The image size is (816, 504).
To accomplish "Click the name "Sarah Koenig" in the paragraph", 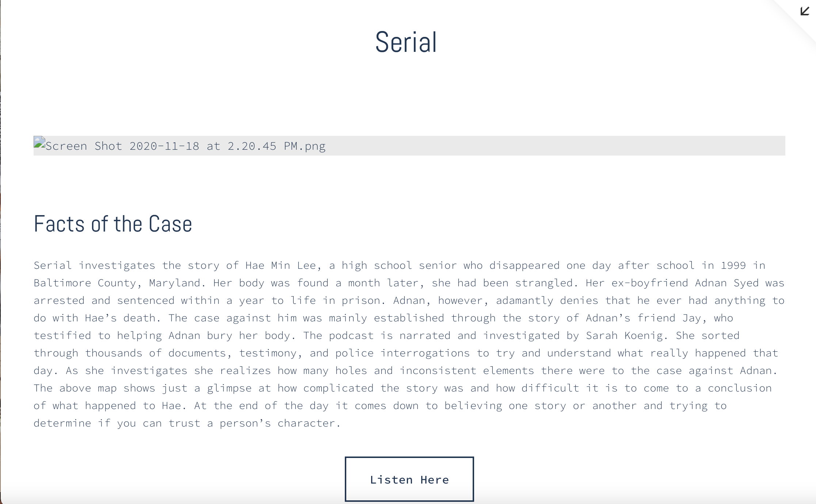I will [x=624, y=336].
